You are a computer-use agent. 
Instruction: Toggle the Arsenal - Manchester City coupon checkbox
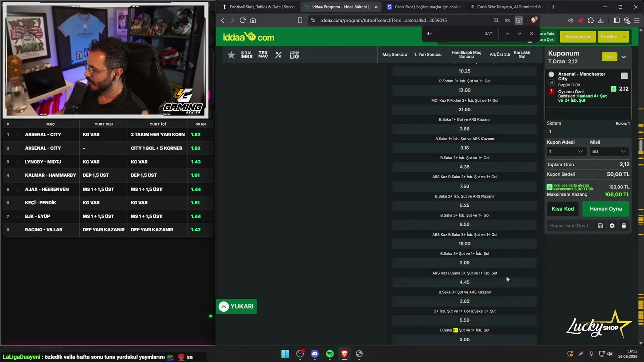coord(624,76)
